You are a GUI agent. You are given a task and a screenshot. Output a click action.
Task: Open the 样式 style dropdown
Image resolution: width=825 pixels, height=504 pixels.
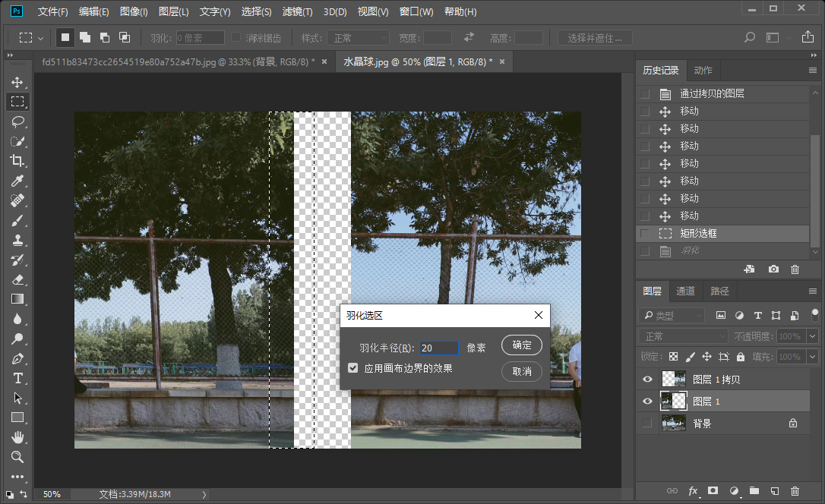[x=358, y=38]
